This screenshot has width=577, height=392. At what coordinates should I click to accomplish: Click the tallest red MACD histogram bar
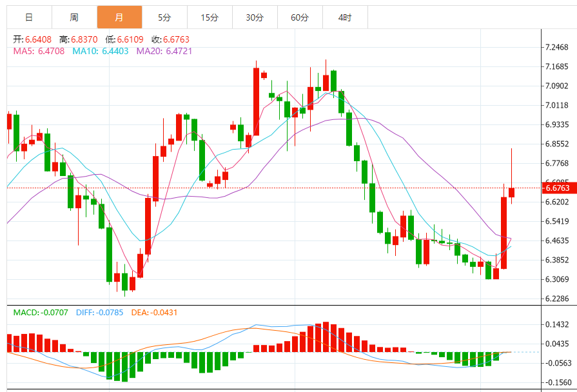326,337
